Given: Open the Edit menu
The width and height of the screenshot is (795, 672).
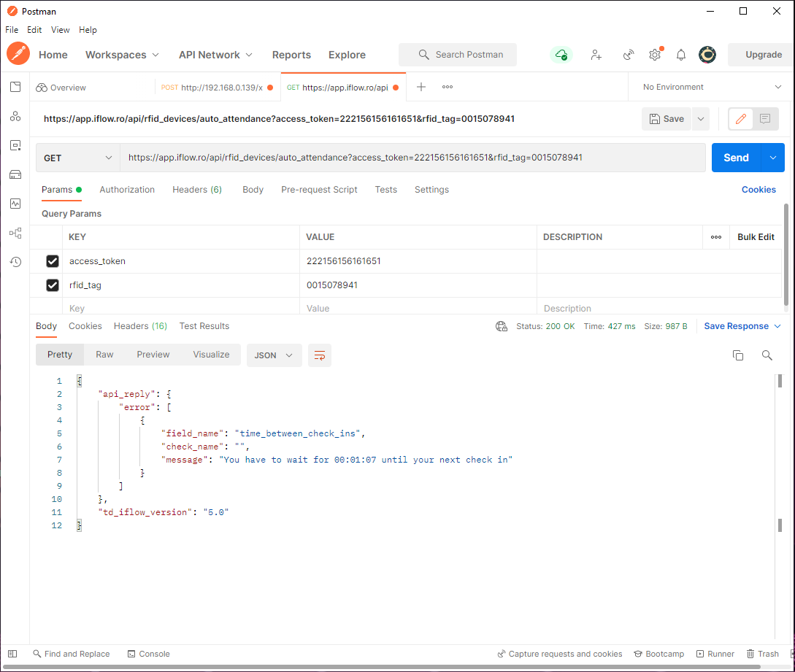Looking at the screenshot, I should [x=34, y=30].
